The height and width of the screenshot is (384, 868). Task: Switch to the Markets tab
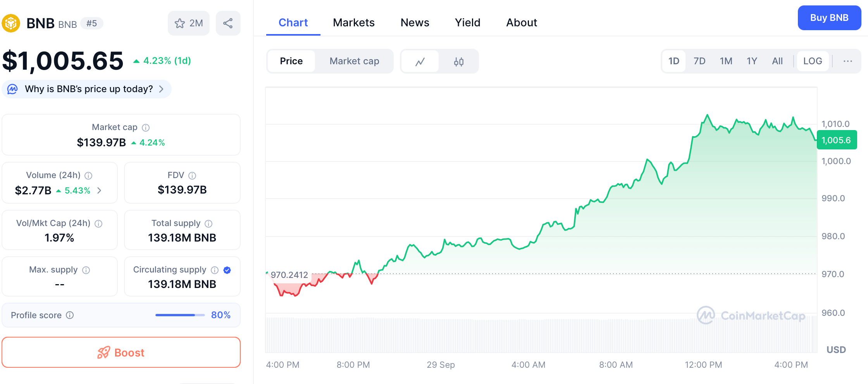tap(353, 22)
